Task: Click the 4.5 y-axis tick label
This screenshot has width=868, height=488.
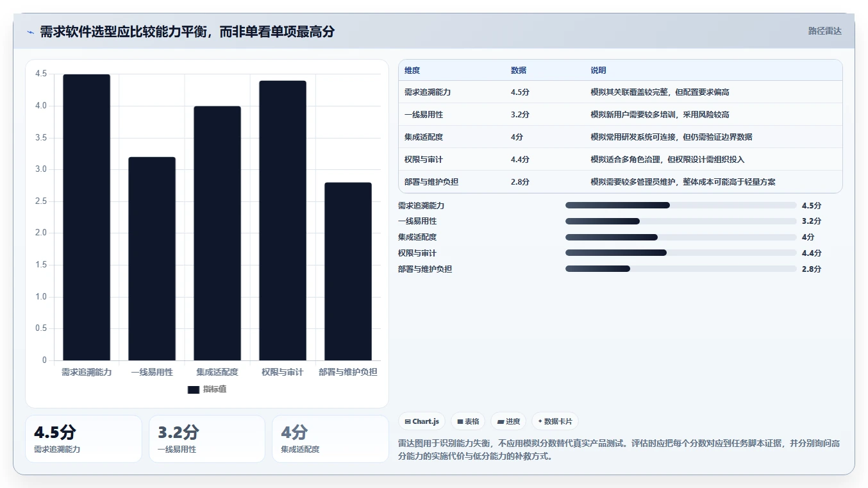Action: point(41,74)
